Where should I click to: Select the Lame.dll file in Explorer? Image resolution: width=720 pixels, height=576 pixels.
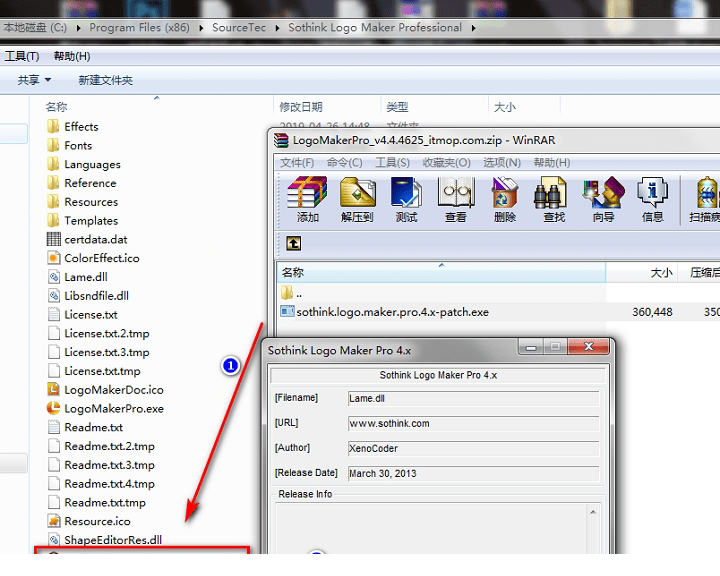coord(77,277)
